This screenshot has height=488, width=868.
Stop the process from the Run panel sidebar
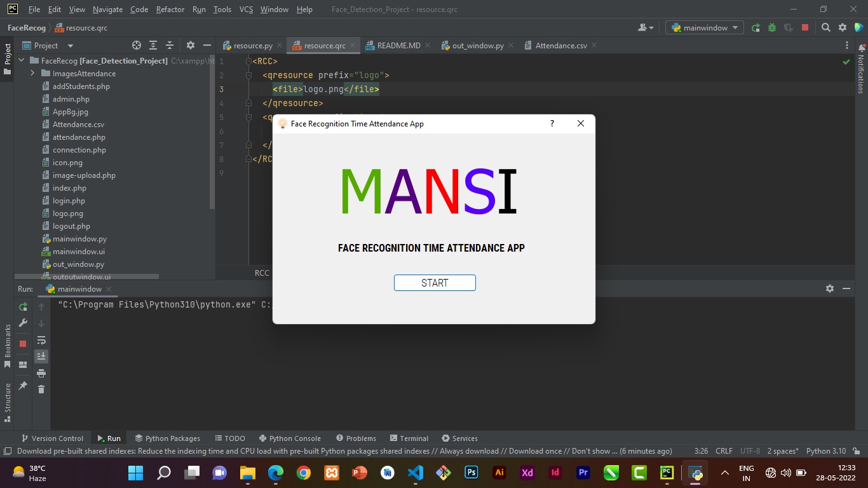click(x=23, y=343)
